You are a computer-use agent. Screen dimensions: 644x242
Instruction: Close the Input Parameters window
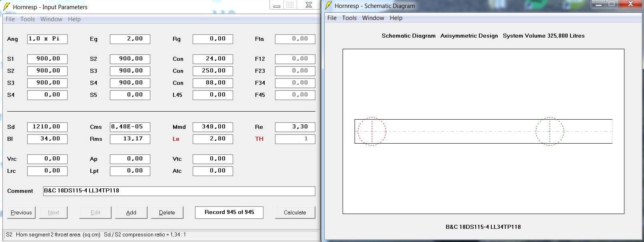(309, 5)
